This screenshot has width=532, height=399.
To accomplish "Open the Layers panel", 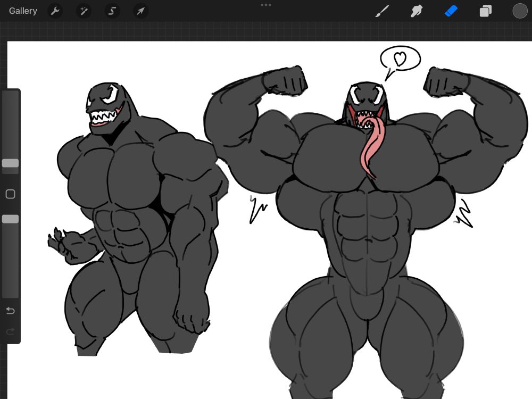I will (x=486, y=11).
